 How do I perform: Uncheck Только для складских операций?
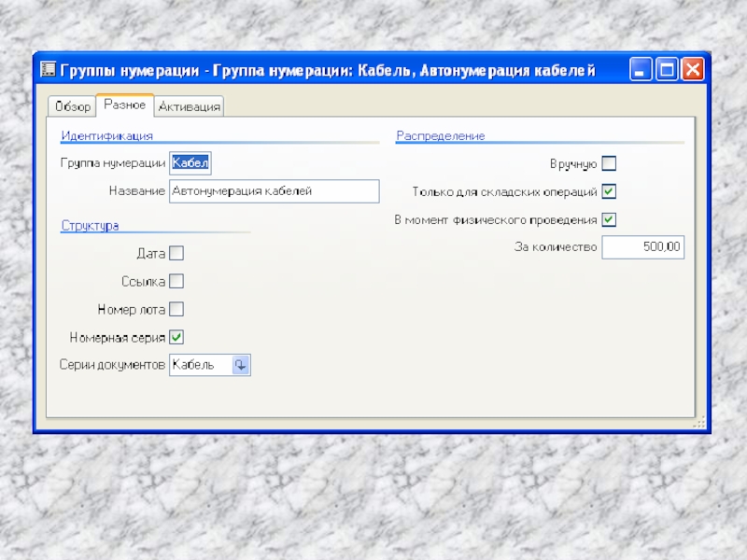(609, 191)
